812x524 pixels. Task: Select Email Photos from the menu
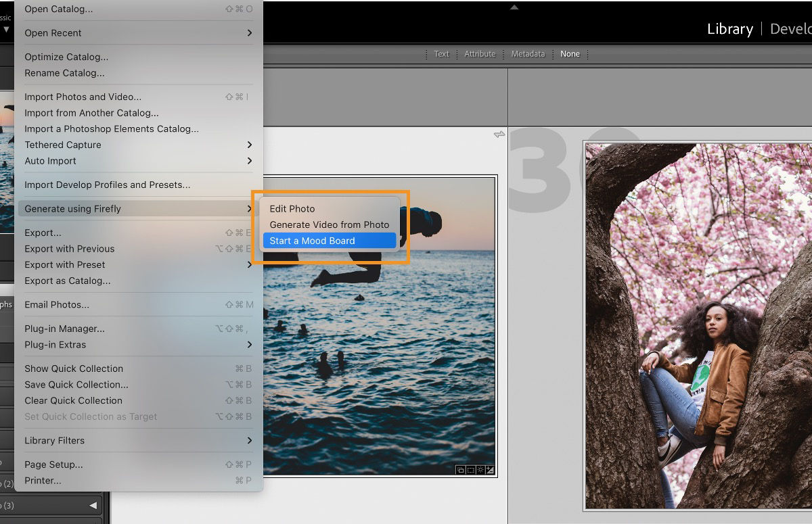57,304
